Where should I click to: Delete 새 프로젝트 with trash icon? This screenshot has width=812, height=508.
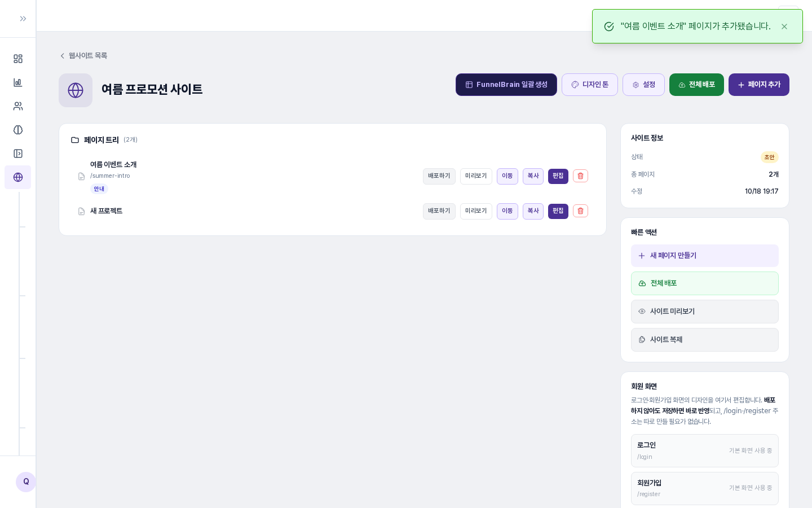pyautogui.click(x=580, y=211)
